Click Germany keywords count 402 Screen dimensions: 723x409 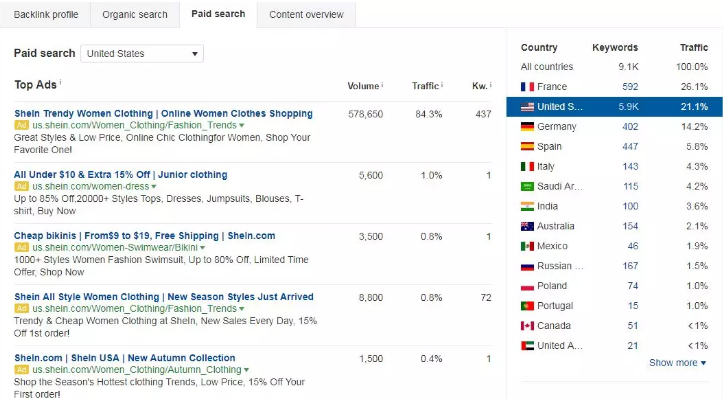coord(630,126)
